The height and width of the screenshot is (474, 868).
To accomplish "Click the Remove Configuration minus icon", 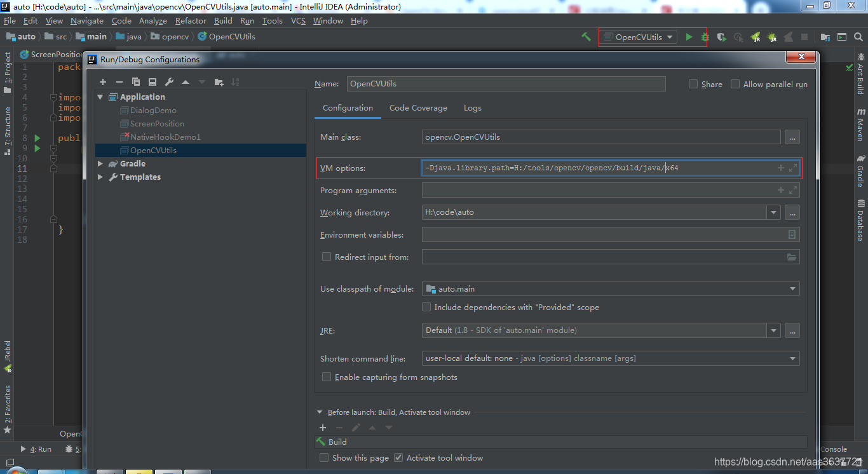I will tap(119, 82).
